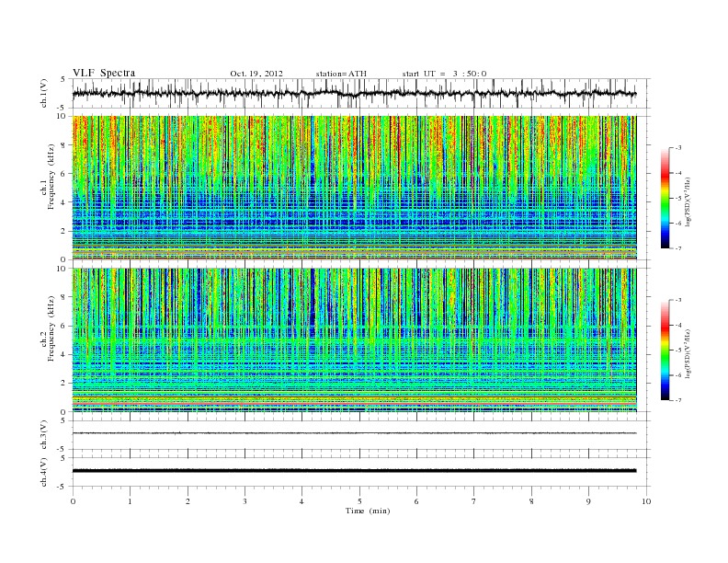Click the time axis tick label "0"

pos(73,501)
